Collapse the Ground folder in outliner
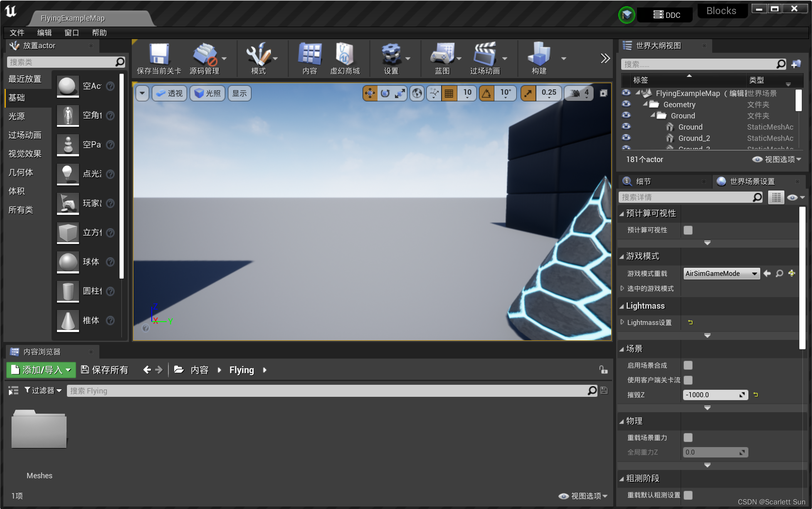 coord(653,116)
